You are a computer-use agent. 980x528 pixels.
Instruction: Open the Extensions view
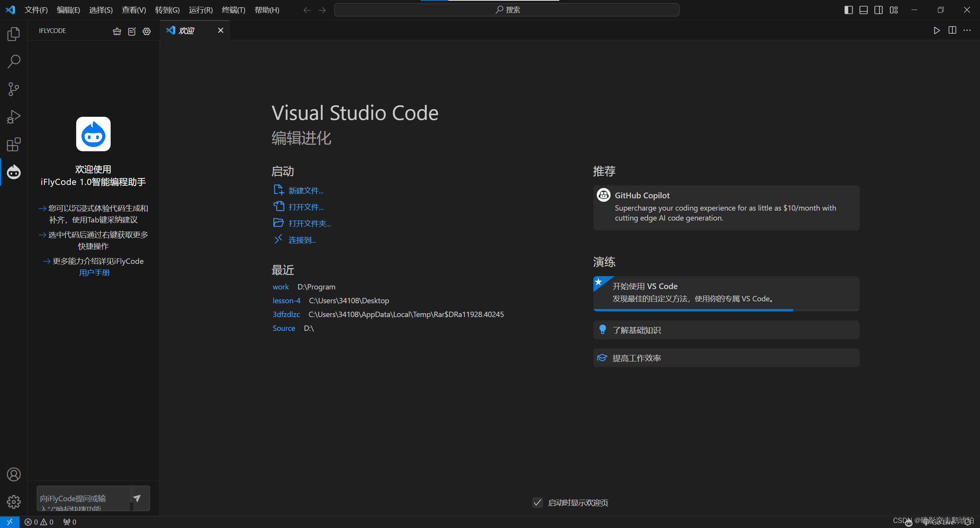click(x=13, y=145)
